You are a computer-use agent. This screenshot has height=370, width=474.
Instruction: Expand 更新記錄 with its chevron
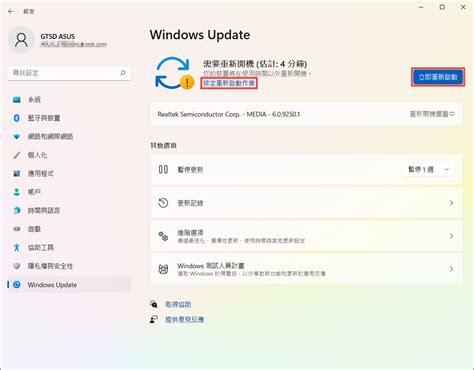451,203
